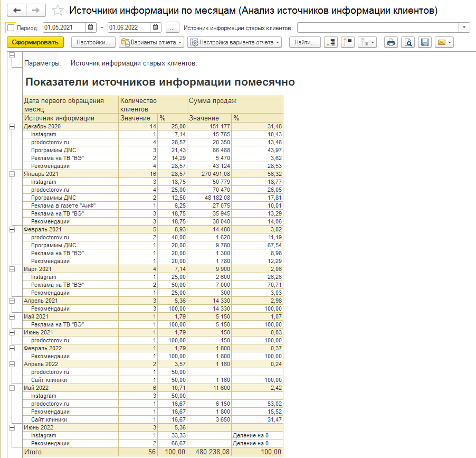Go back with the left arrow button

17,11
